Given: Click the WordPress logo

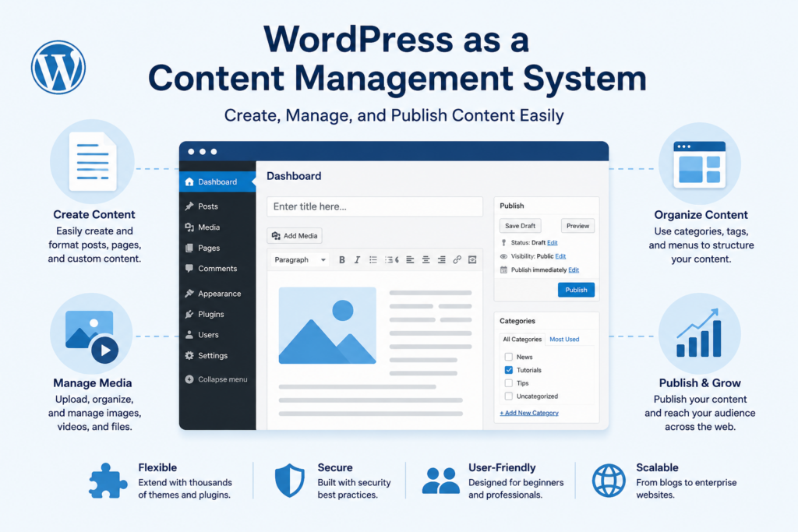Looking at the screenshot, I should 58,67.
